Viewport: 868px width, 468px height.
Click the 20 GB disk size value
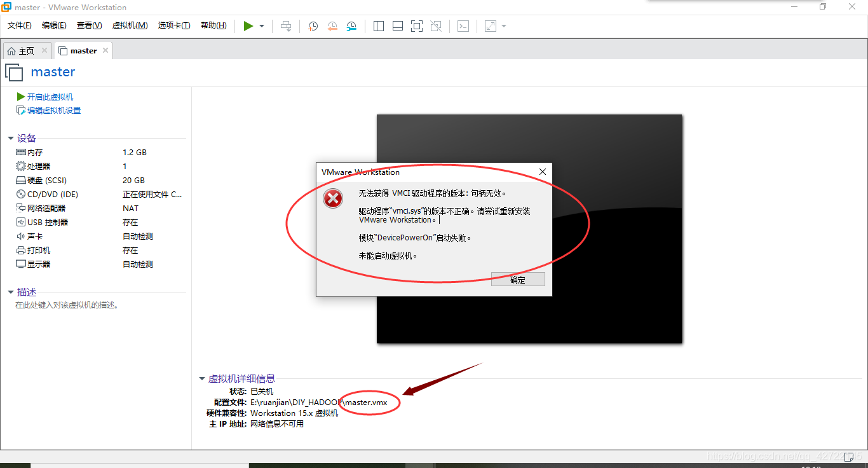(x=133, y=181)
